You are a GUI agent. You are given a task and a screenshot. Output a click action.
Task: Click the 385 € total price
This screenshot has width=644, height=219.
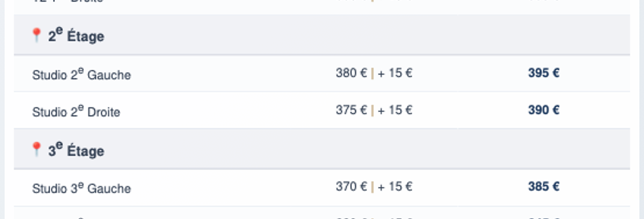pos(544,187)
